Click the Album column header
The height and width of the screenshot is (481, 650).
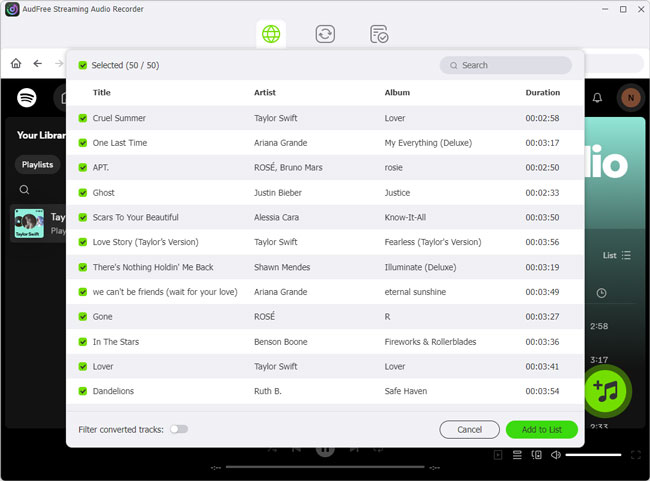click(x=397, y=92)
